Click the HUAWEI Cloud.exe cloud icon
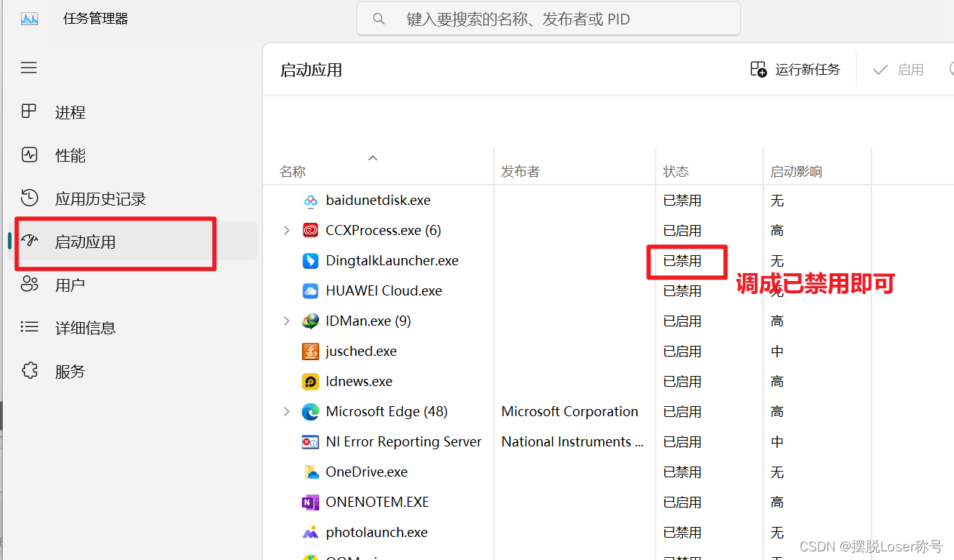Screen dimensions: 954x560 pyautogui.click(x=311, y=291)
